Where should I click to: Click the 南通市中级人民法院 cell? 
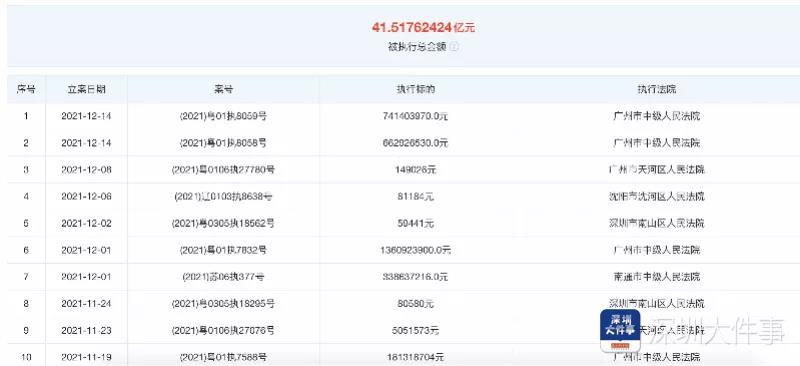pyautogui.click(x=656, y=277)
